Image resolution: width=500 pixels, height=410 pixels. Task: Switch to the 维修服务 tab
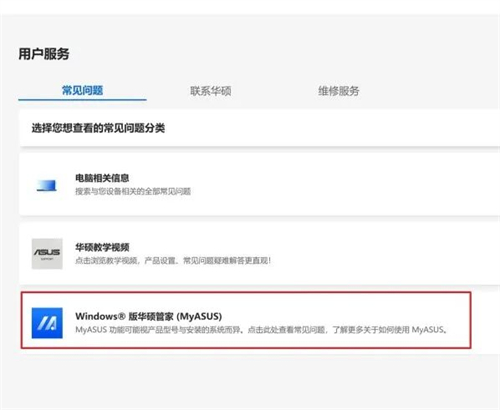pyautogui.click(x=339, y=91)
